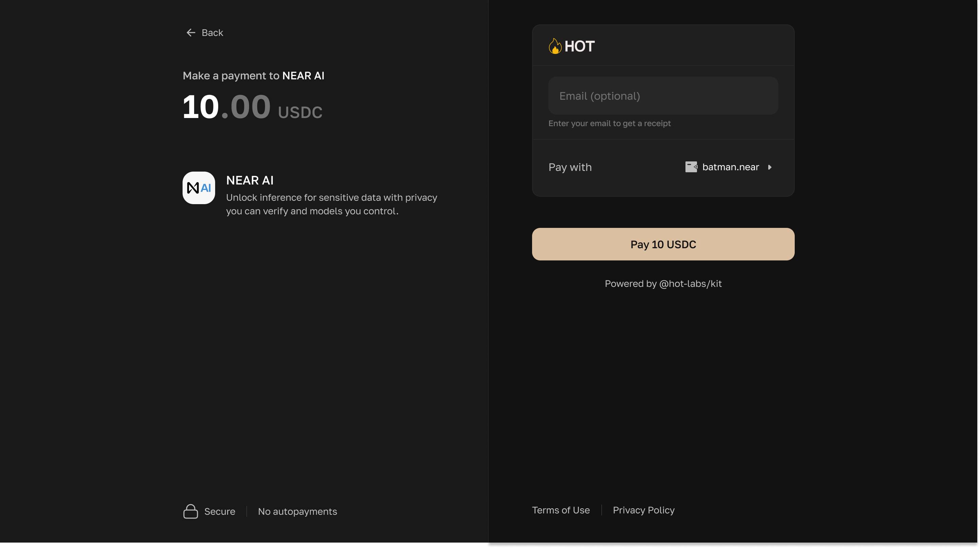Select the Secure indicator
Image resolution: width=980 pixels, height=548 pixels.
220,511
